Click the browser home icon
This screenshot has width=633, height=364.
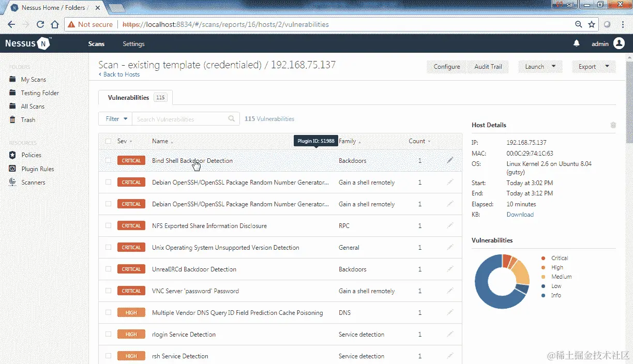[x=55, y=24]
